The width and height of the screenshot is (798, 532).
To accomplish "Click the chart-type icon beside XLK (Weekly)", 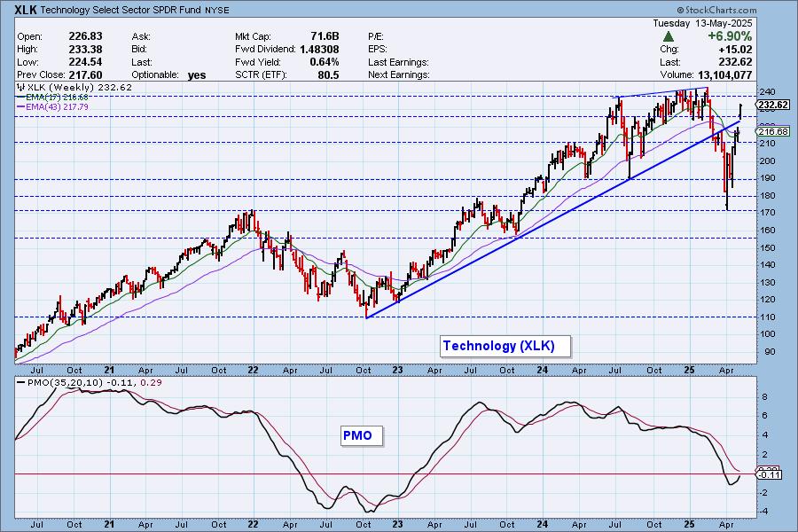I will pyautogui.click(x=21, y=88).
